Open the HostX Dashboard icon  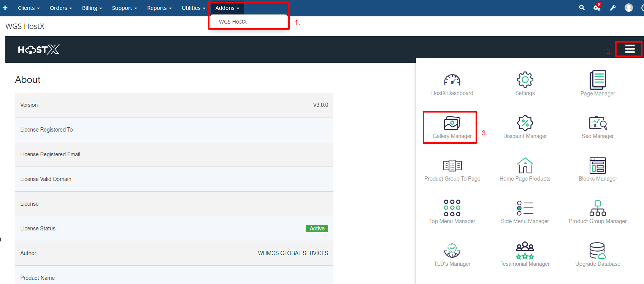(452, 80)
